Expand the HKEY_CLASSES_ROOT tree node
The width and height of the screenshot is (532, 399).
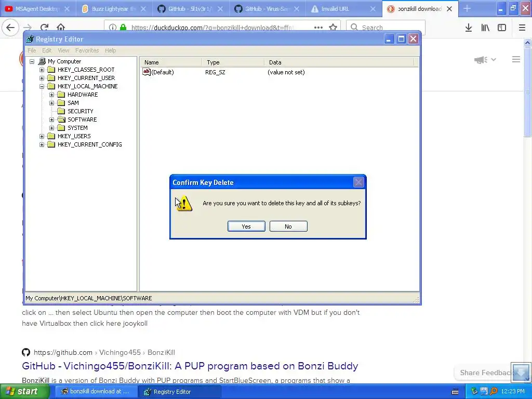42,70
